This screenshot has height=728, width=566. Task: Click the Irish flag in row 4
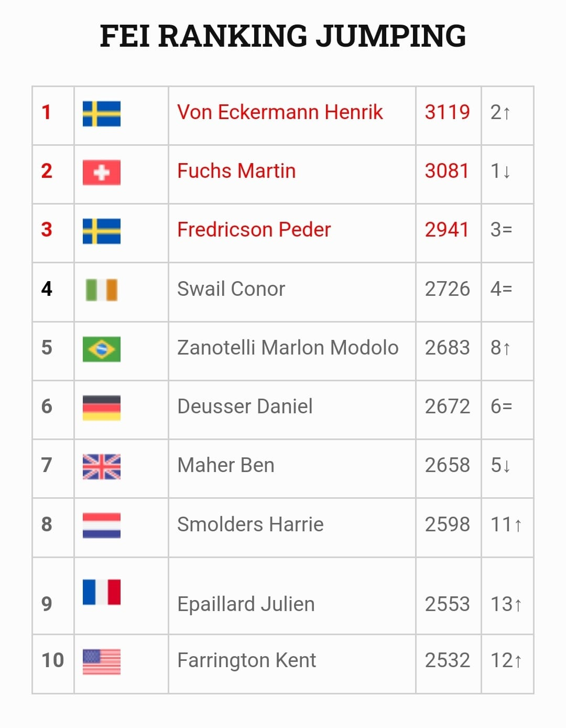(x=102, y=290)
